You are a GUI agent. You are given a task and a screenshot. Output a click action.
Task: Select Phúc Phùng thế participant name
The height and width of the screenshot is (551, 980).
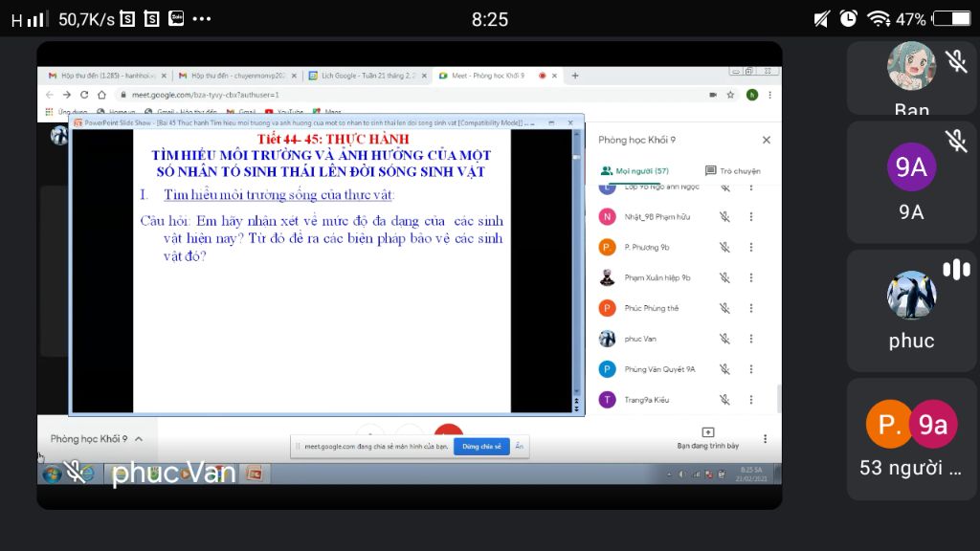click(x=651, y=308)
